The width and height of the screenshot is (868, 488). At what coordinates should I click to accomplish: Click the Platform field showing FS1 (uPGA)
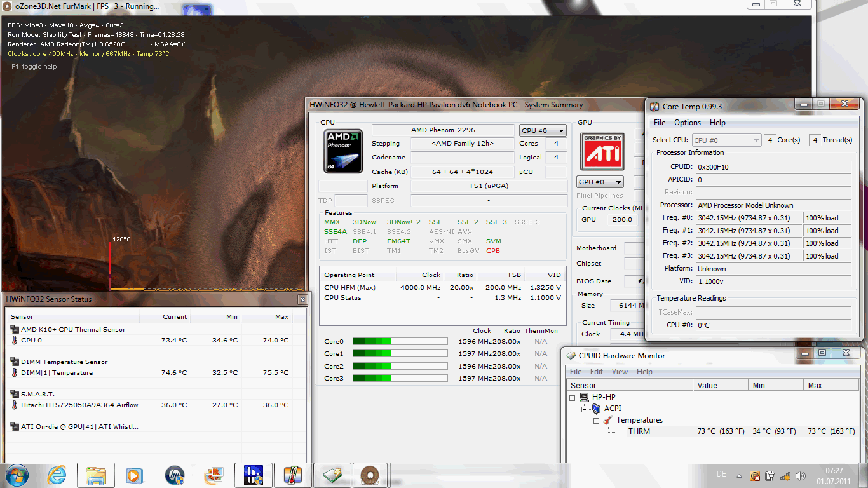(x=489, y=186)
